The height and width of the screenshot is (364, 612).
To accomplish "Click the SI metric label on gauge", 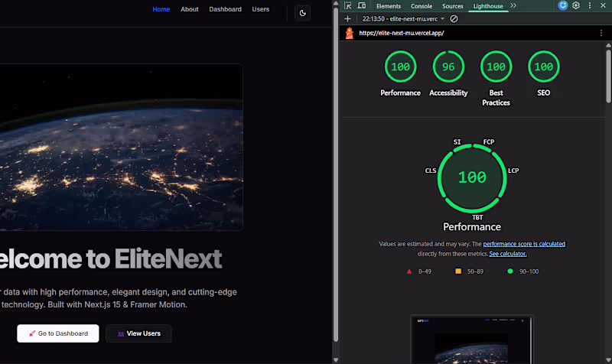I will click(x=457, y=142).
